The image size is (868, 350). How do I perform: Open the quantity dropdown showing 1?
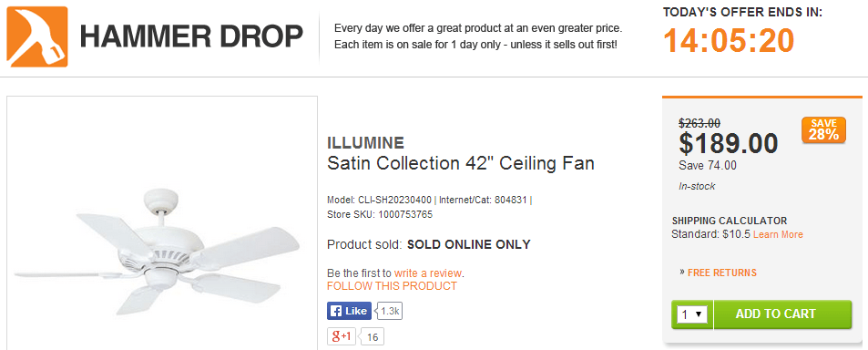(692, 314)
